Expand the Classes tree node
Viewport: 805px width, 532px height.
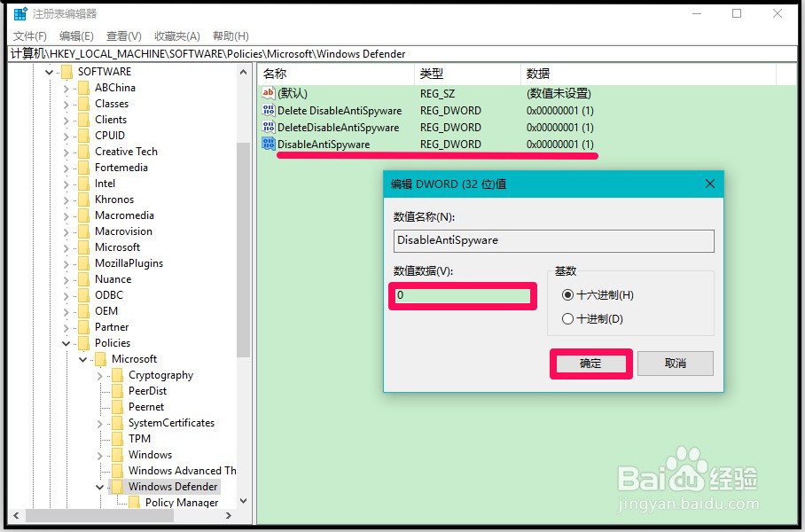tap(66, 105)
